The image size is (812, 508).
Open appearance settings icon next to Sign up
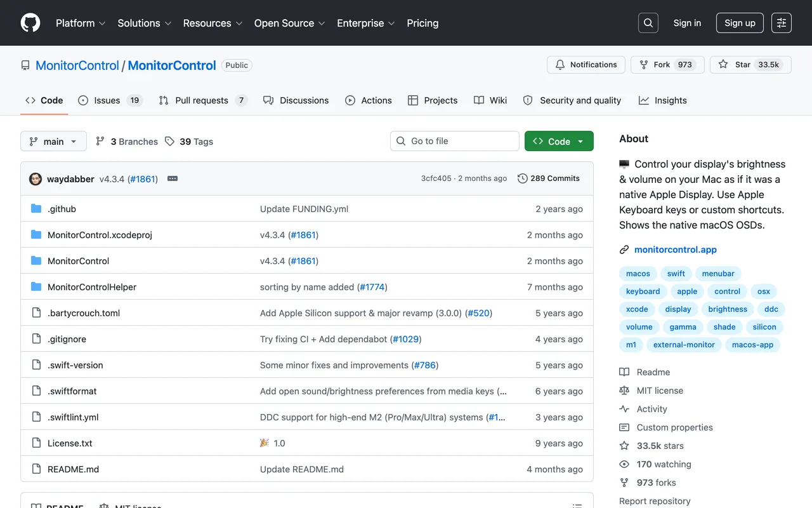[x=782, y=23]
